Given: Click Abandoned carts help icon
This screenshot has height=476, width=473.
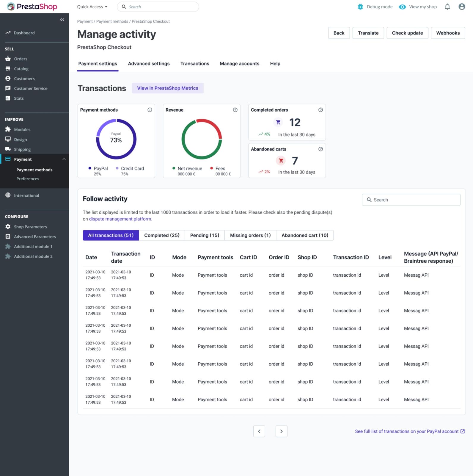Looking at the screenshot, I should pos(320,149).
